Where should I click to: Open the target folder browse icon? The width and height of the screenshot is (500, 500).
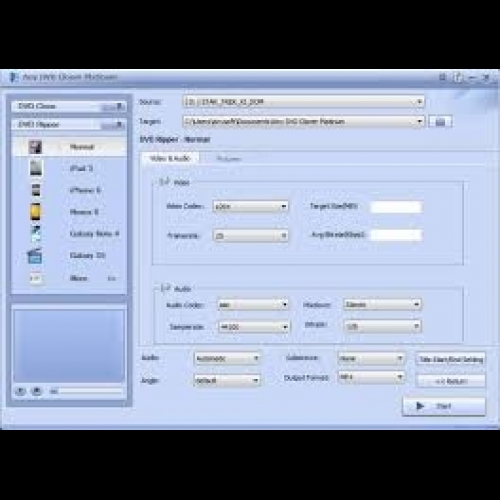pos(440,121)
